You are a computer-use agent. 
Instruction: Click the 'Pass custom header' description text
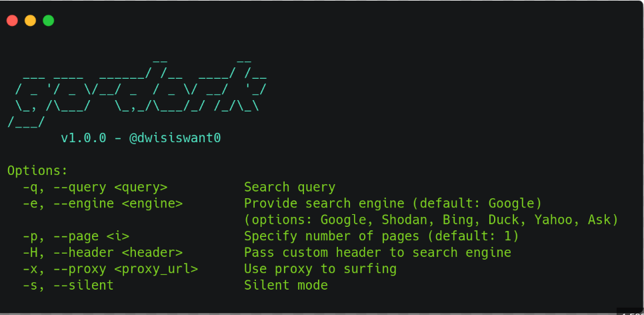coord(377,252)
